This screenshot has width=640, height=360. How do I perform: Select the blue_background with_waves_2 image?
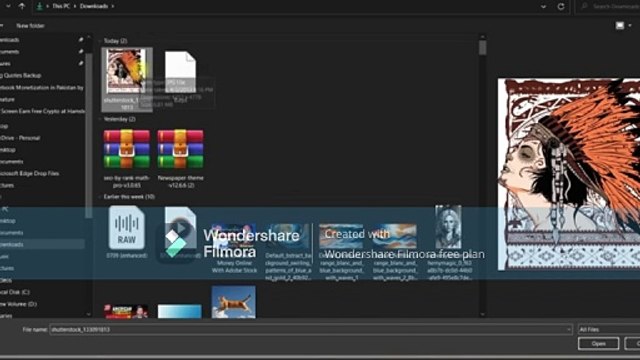(395, 236)
